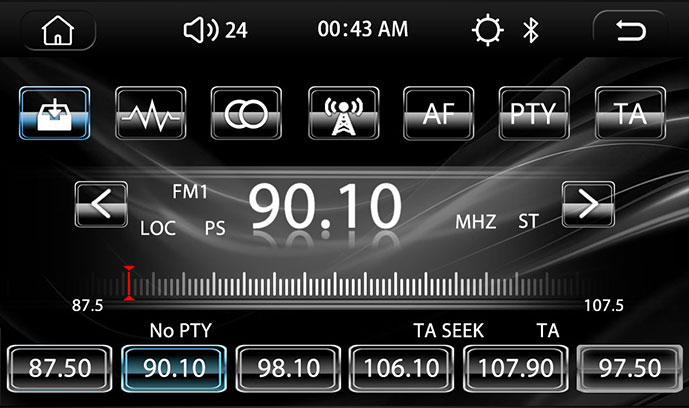Click the large 90.10 frequency display
Screen dimensions: 689x408
325,206
